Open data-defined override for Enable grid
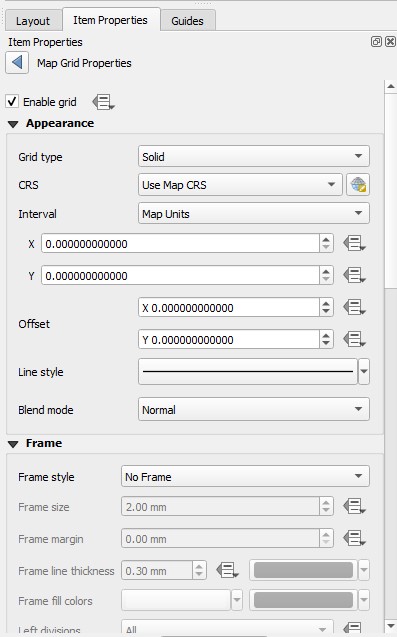The image size is (397, 637). click(x=103, y=102)
